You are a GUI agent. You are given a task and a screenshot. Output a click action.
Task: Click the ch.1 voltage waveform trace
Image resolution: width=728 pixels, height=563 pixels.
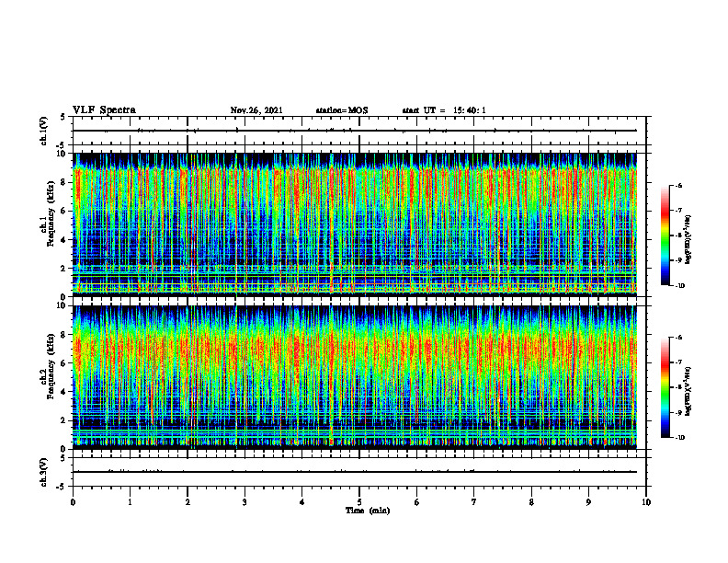pos(355,131)
